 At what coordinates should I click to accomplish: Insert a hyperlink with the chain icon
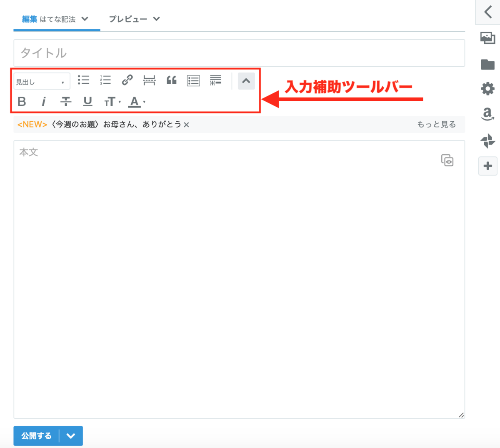click(127, 80)
